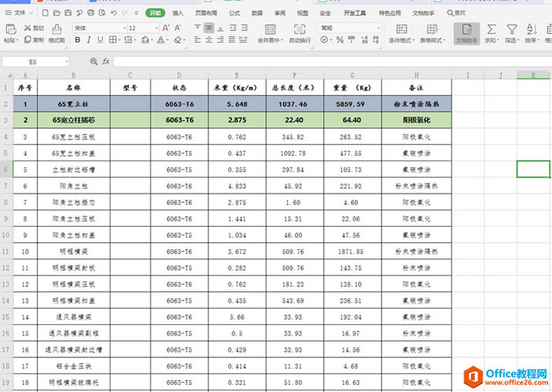This screenshot has width=552, height=392.
Task: Toggle Bold formatting
Action: click(x=78, y=40)
